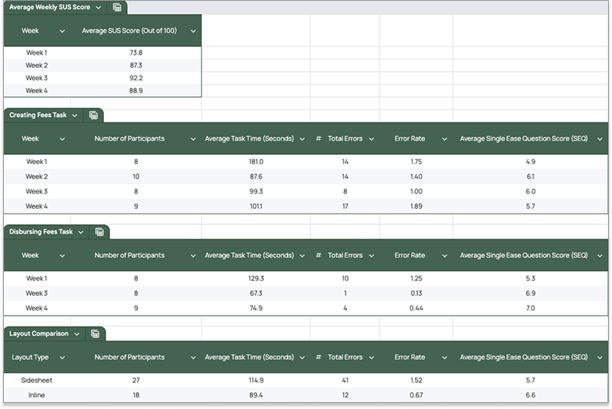This screenshot has height=409, width=612.
Task: Select the 99.3 task time cell
Action: tap(256, 191)
